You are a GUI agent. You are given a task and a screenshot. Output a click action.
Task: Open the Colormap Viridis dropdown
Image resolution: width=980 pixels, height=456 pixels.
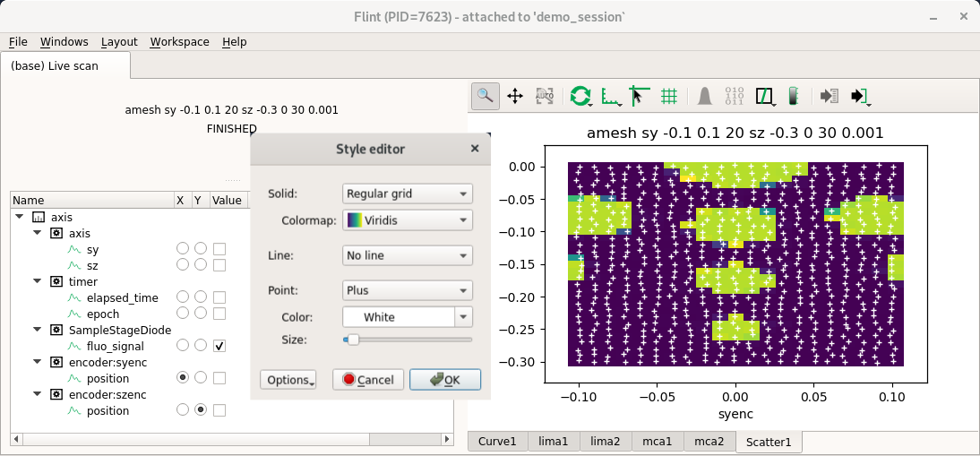pyautogui.click(x=408, y=219)
